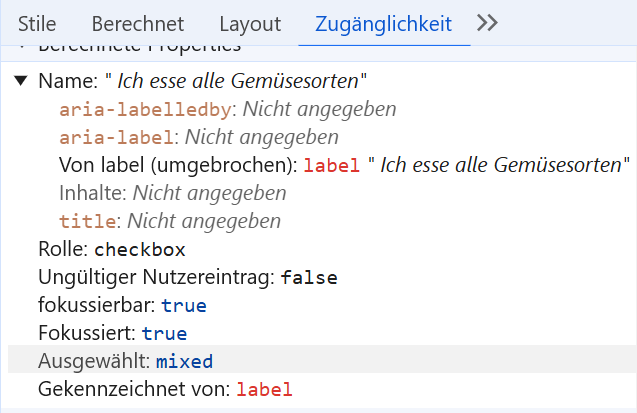Select the fokussierbar property row
Screen dimensions: 637x413
coord(122,305)
